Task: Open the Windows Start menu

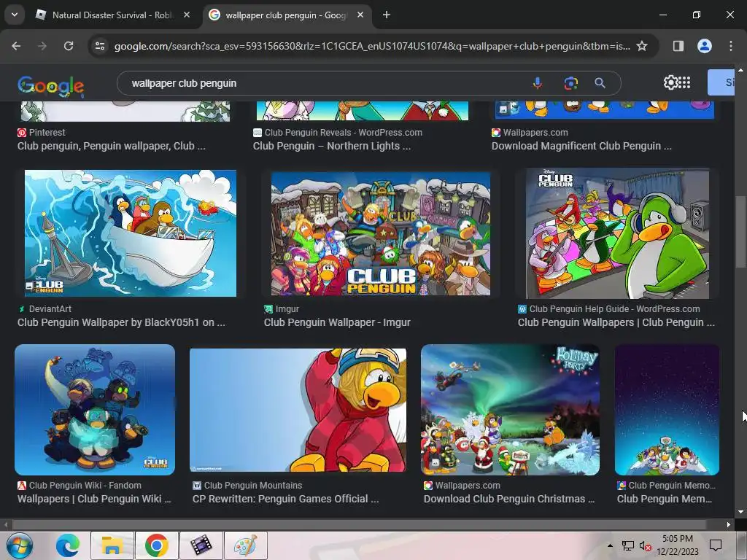Action: tap(20, 545)
